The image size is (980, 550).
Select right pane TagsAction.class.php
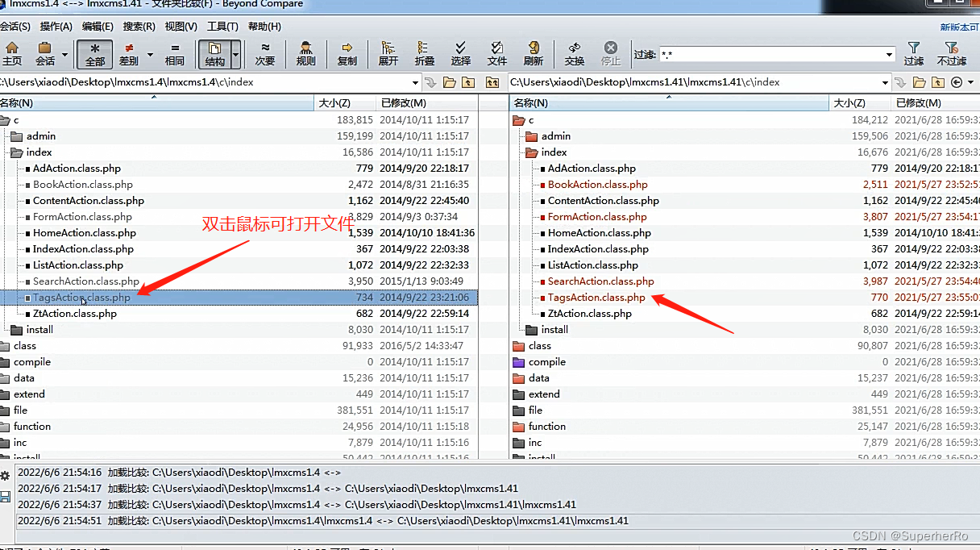click(x=596, y=298)
